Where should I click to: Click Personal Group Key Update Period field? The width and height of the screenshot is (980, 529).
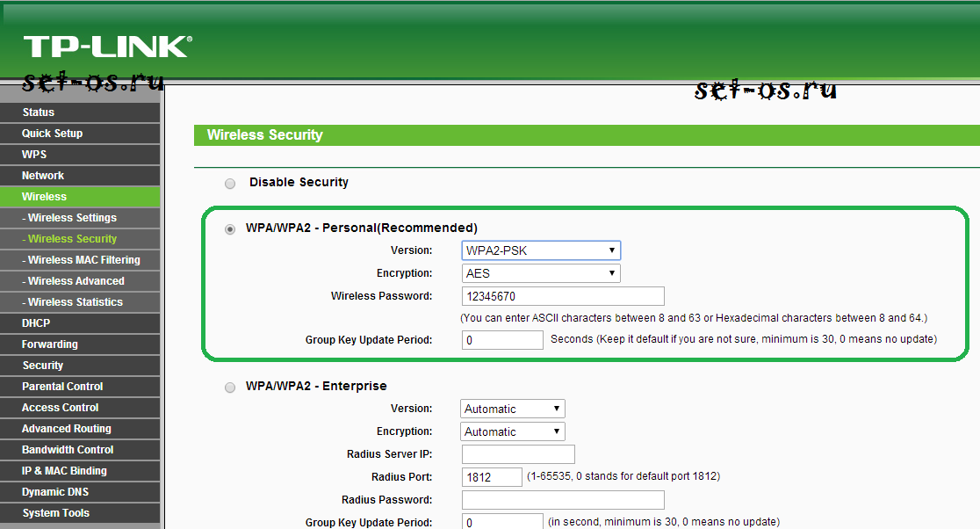[502, 339]
